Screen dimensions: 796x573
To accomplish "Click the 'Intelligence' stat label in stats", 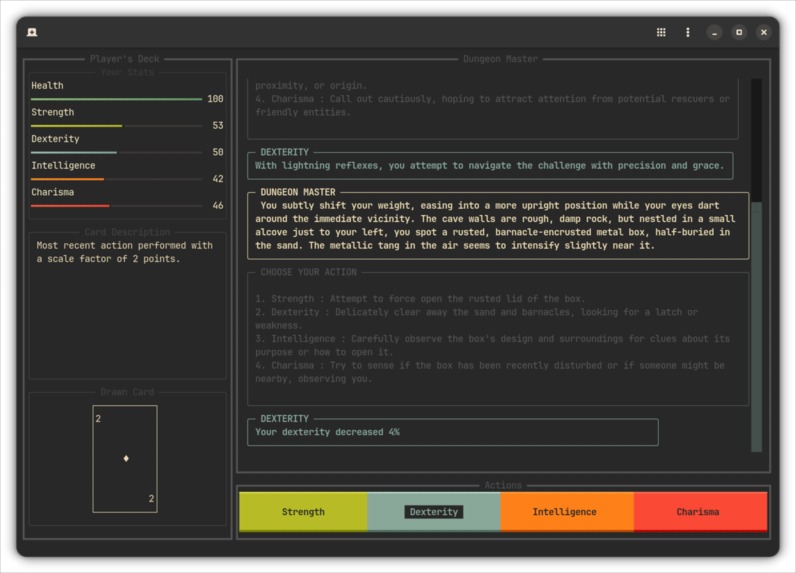I will (x=63, y=165).
